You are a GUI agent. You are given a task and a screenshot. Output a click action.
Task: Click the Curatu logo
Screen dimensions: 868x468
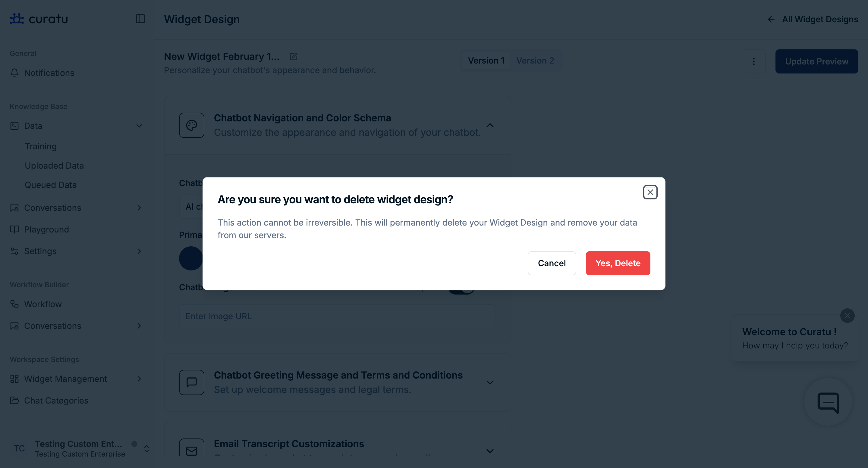click(x=39, y=19)
